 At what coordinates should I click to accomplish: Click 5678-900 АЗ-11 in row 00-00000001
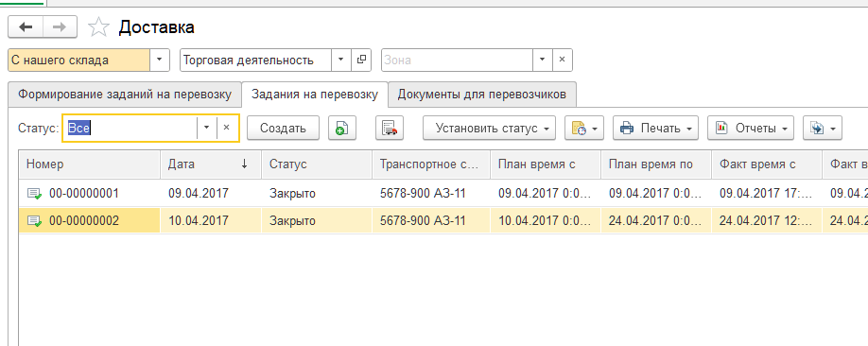tap(423, 193)
